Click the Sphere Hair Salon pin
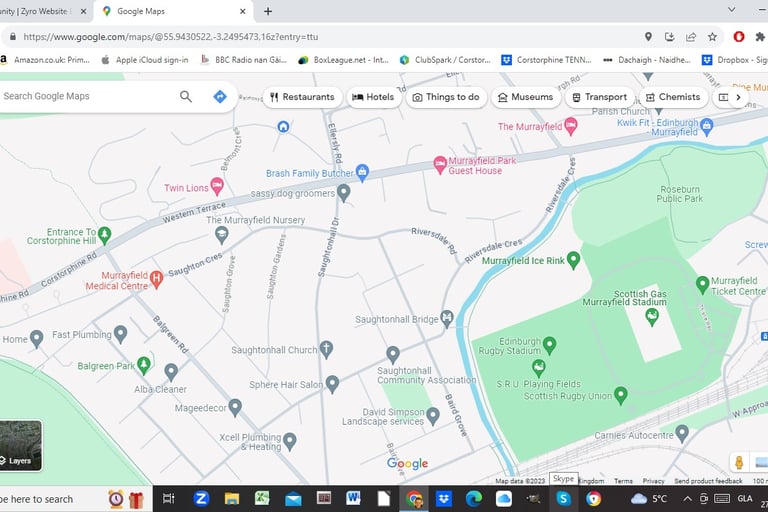 pos(333,384)
